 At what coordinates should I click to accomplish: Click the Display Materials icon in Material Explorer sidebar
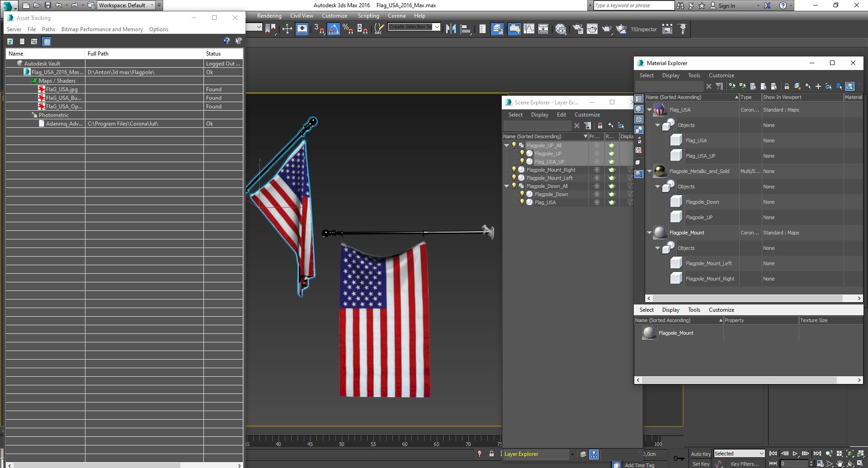[x=639, y=109]
